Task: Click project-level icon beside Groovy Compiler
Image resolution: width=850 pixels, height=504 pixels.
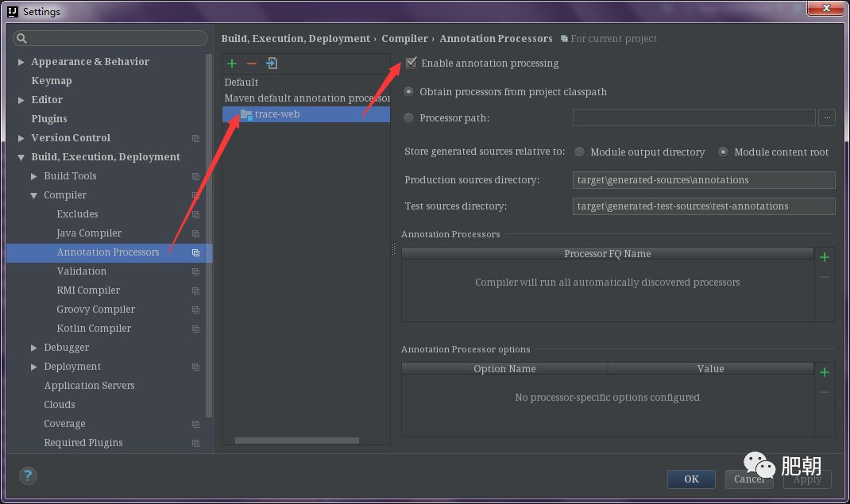Action: click(x=195, y=310)
